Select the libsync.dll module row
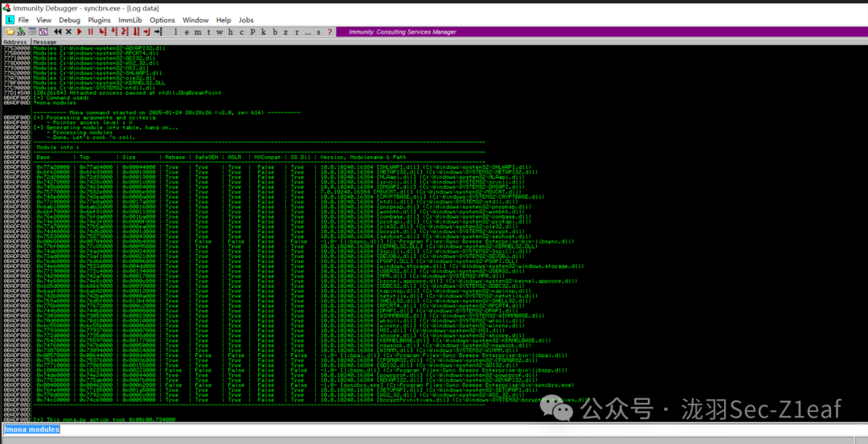The height and width of the screenshot is (444, 868). 305,241
